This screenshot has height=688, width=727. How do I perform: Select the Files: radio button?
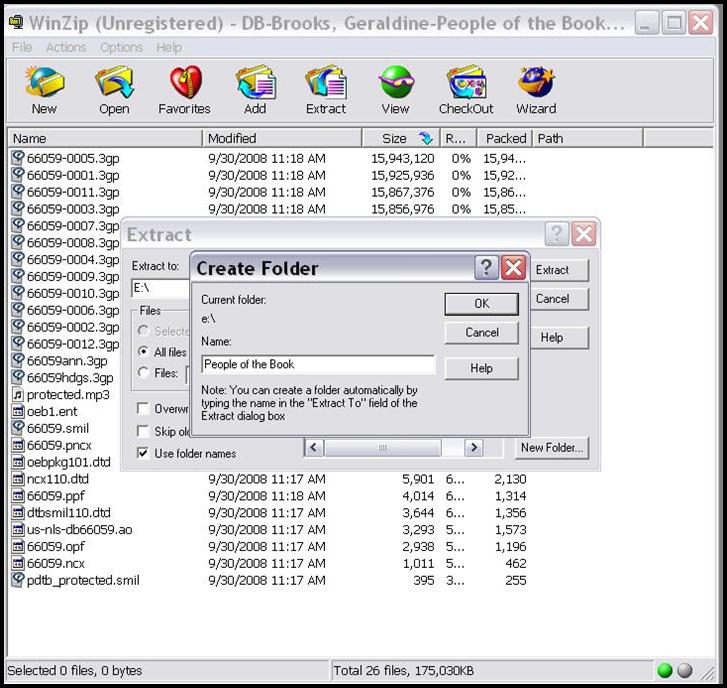(144, 373)
